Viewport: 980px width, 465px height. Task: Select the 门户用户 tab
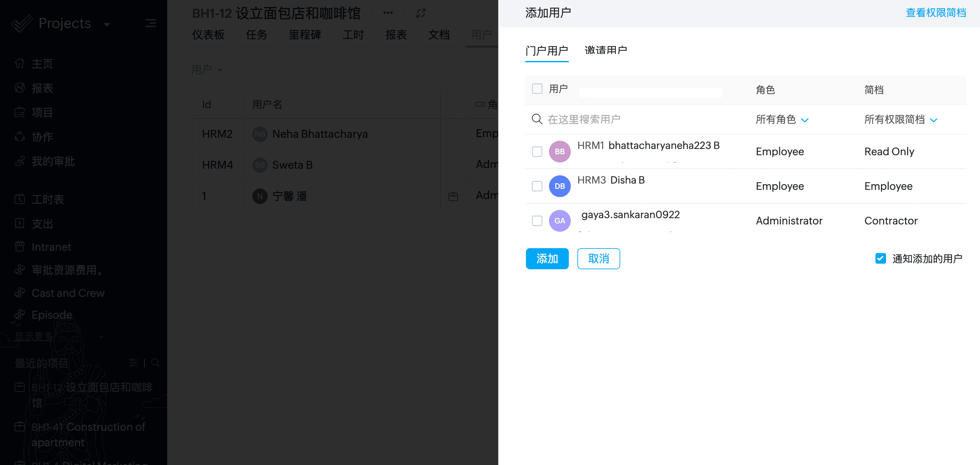[x=546, y=50]
